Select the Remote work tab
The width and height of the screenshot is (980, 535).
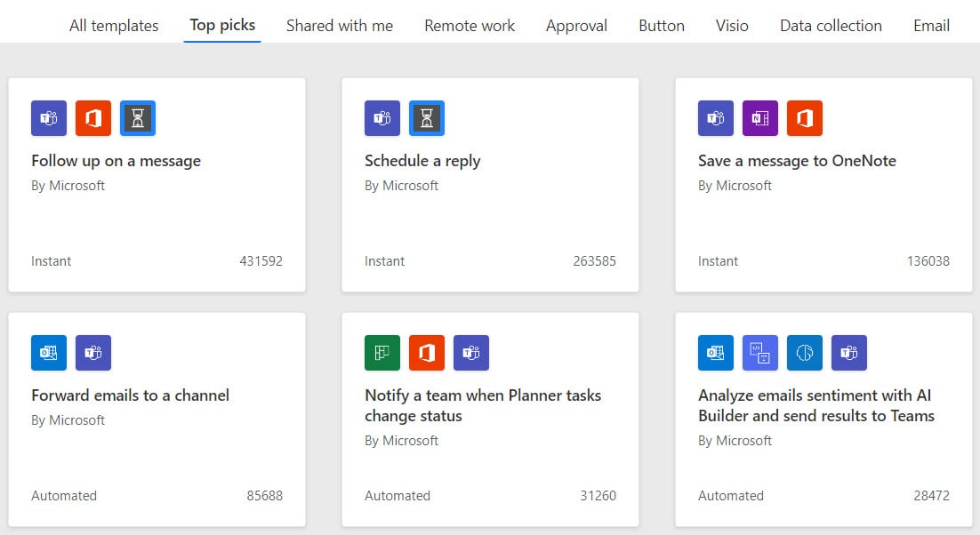point(470,26)
